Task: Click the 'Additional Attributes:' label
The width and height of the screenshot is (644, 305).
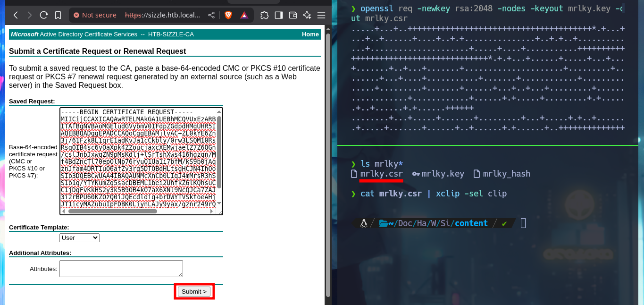Action: [x=40, y=253]
